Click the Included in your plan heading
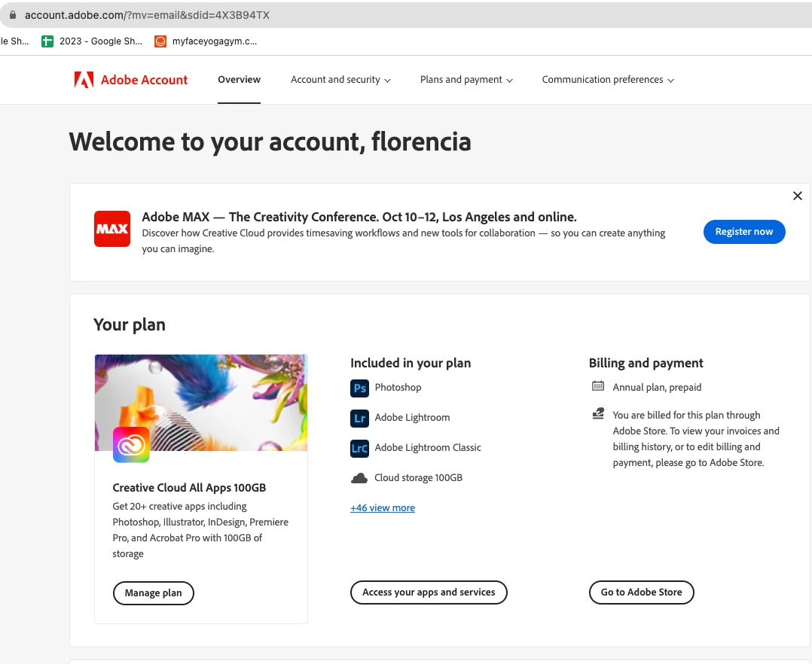 [411, 364]
